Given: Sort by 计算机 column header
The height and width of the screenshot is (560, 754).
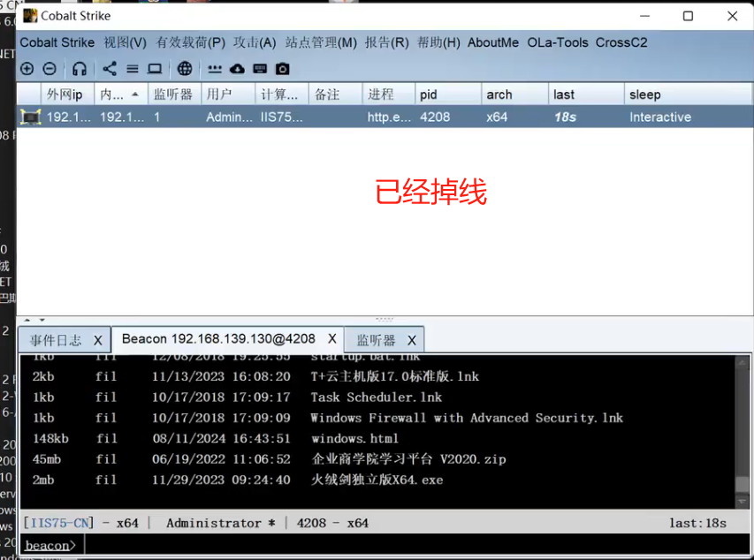Looking at the screenshot, I should (282, 95).
